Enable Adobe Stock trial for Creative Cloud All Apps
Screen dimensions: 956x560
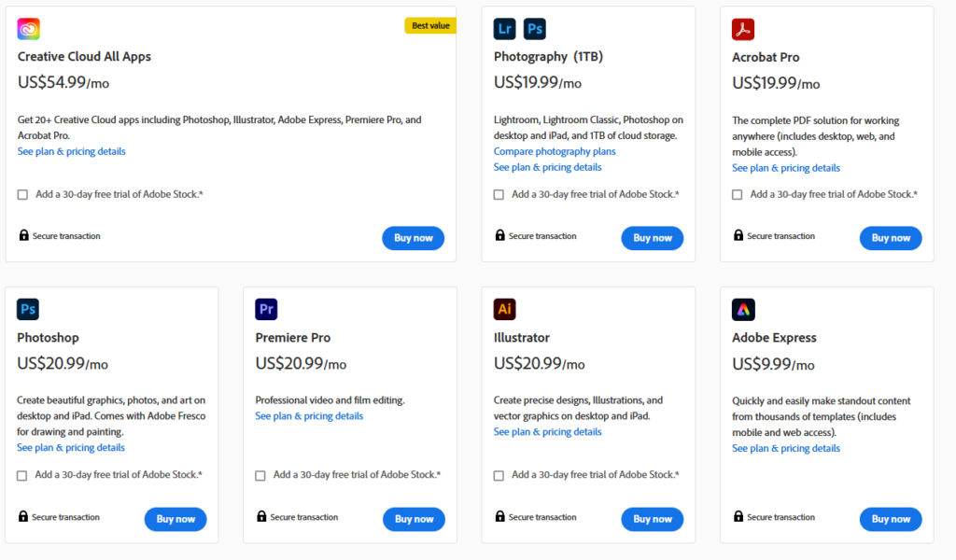point(22,195)
